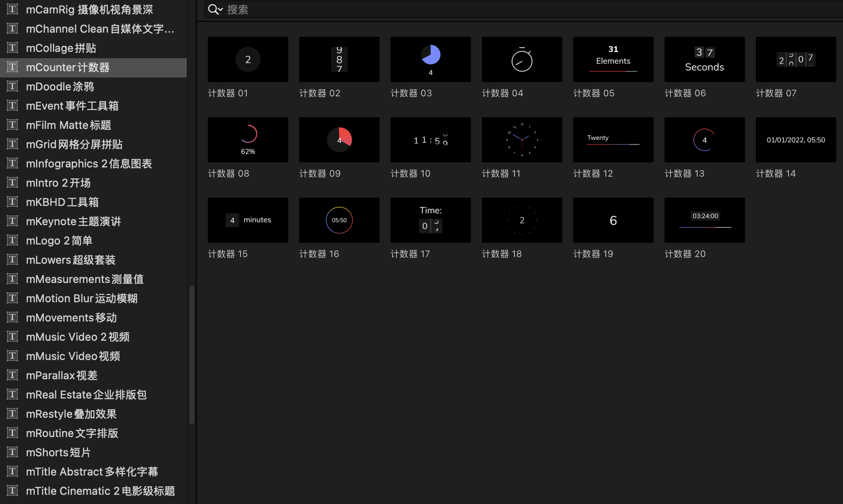Pick 计数器 09 red pie thumbnail
The height and width of the screenshot is (504, 843).
339,140
